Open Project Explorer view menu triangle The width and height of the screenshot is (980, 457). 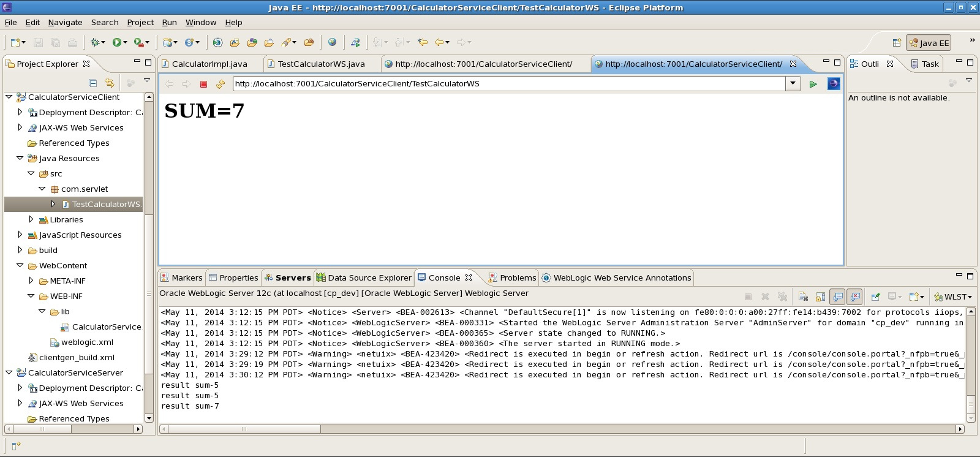pyautogui.click(x=147, y=80)
